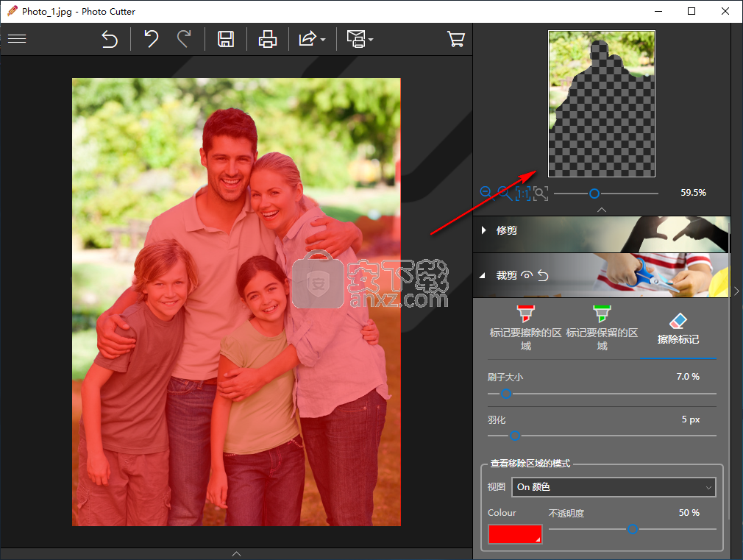Screen dimensions: 743x560
Task: Click the 羽化 slider handle
Action: pyautogui.click(x=515, y=436)
